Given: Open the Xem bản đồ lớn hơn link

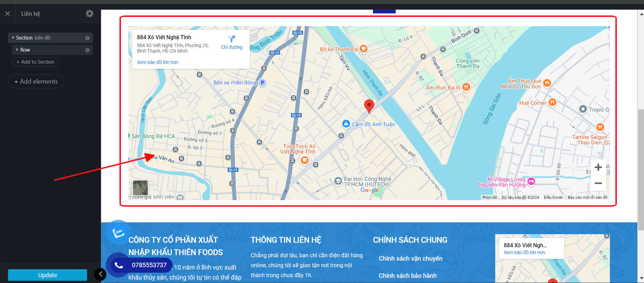Looking at the screenshot, I should point(157,62).
